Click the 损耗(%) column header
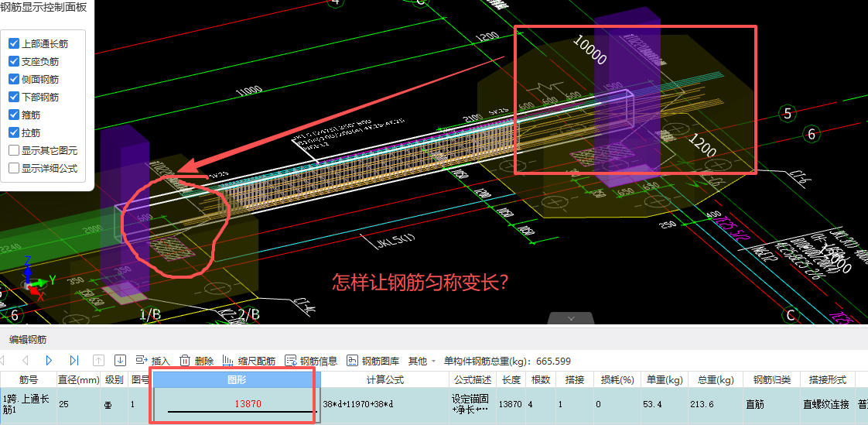 [x=617, y=379]
